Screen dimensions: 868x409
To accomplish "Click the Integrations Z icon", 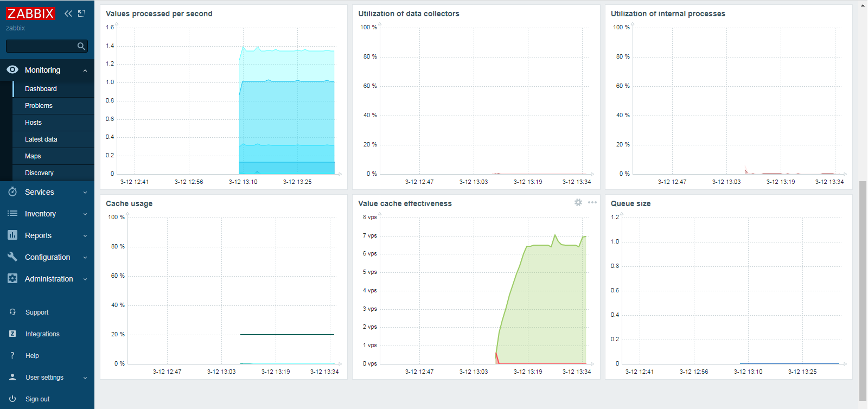I will click(12, 334).
